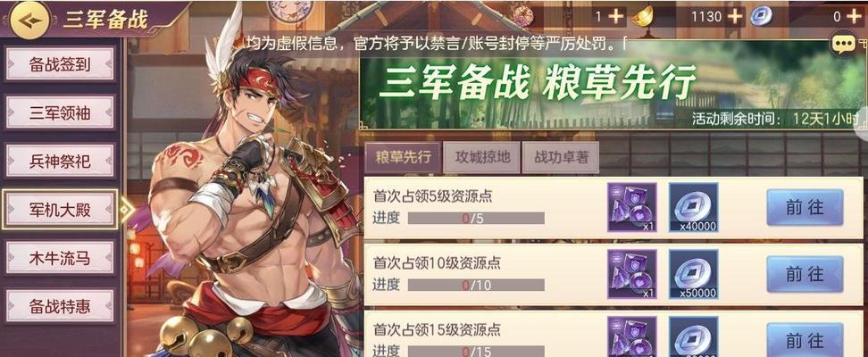
Task: Click the plus next to the 1 counter
Action: coord(615,17)
